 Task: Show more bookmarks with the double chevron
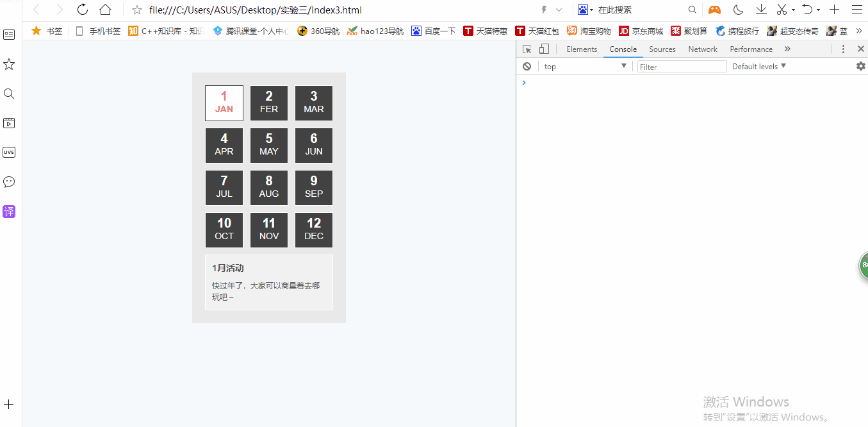(x=858, y=31)
